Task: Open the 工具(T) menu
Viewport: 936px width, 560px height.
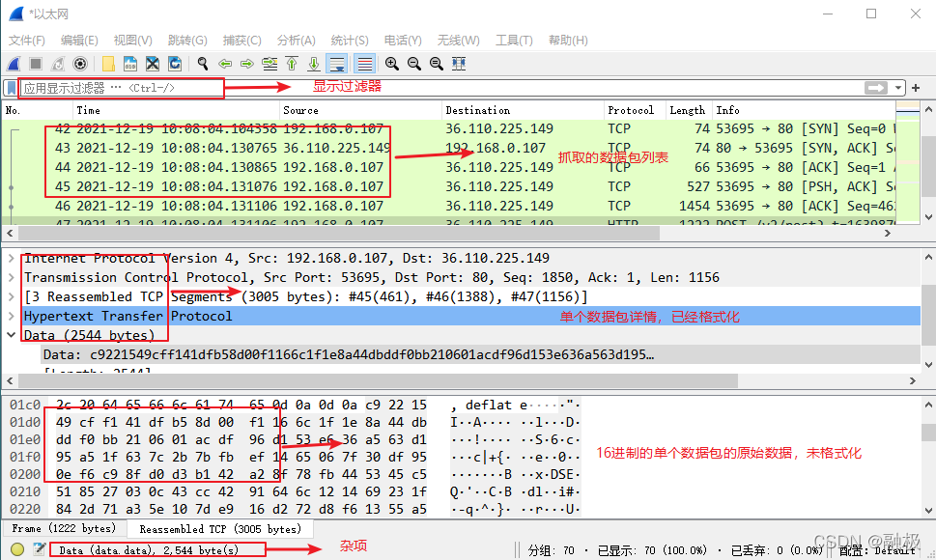Action: [514, 41]
